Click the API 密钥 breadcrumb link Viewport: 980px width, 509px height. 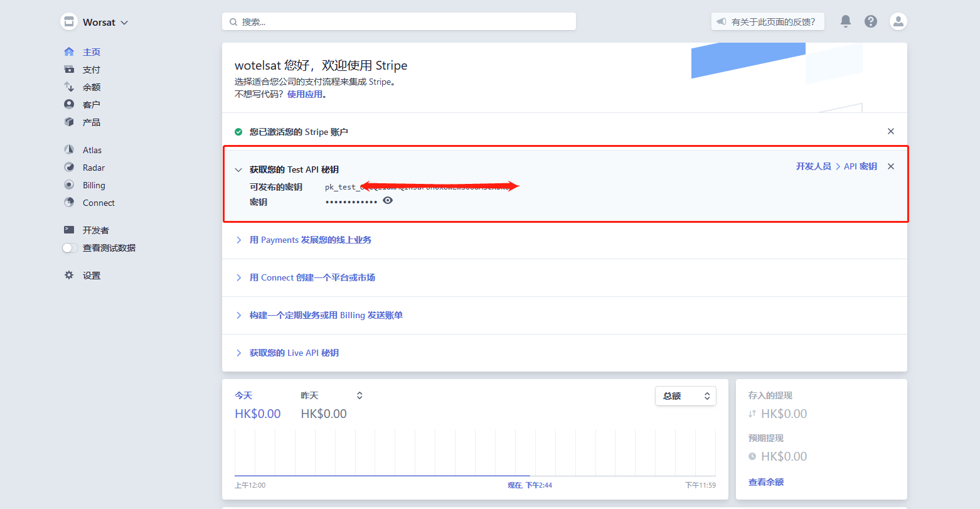[x=861, y=166]
